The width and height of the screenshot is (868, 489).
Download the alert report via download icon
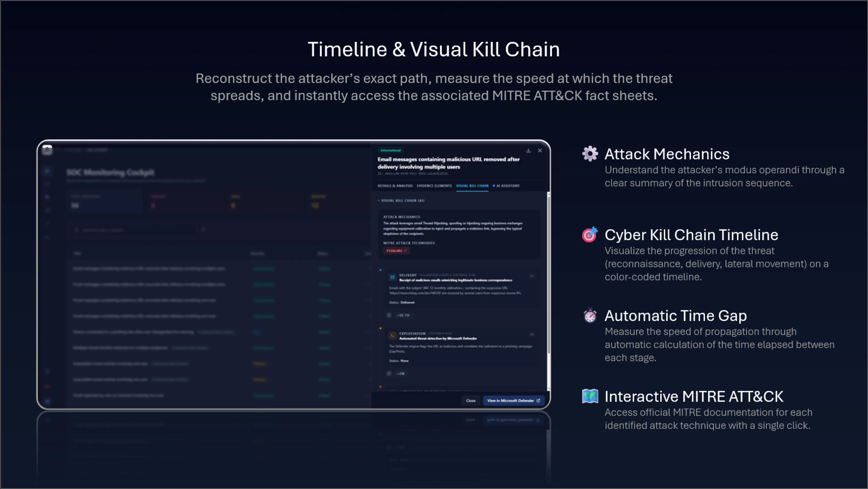(528, 151)
